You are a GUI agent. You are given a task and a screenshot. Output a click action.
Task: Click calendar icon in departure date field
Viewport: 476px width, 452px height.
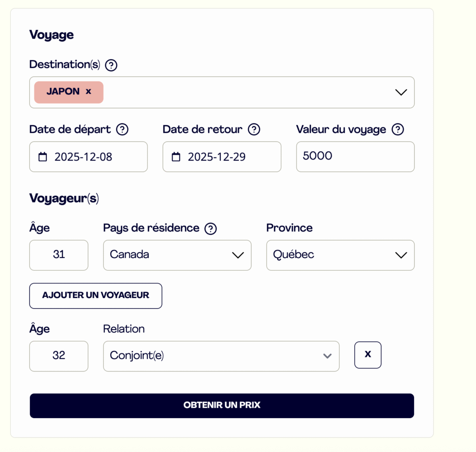(43, 157)
